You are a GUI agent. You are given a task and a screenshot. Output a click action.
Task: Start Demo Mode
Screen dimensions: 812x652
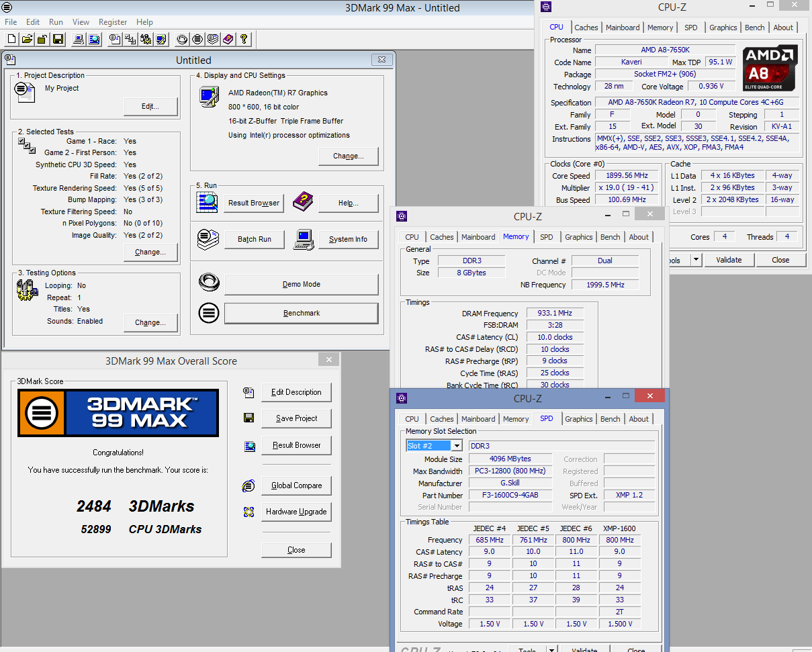301,285
